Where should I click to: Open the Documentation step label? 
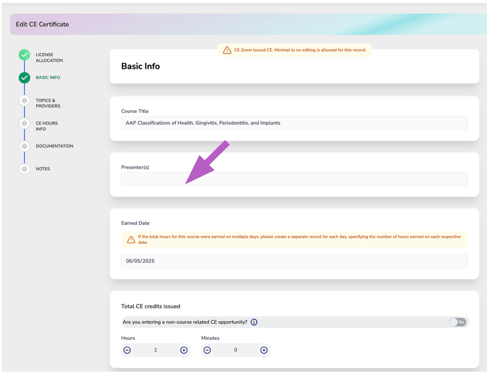54,146
